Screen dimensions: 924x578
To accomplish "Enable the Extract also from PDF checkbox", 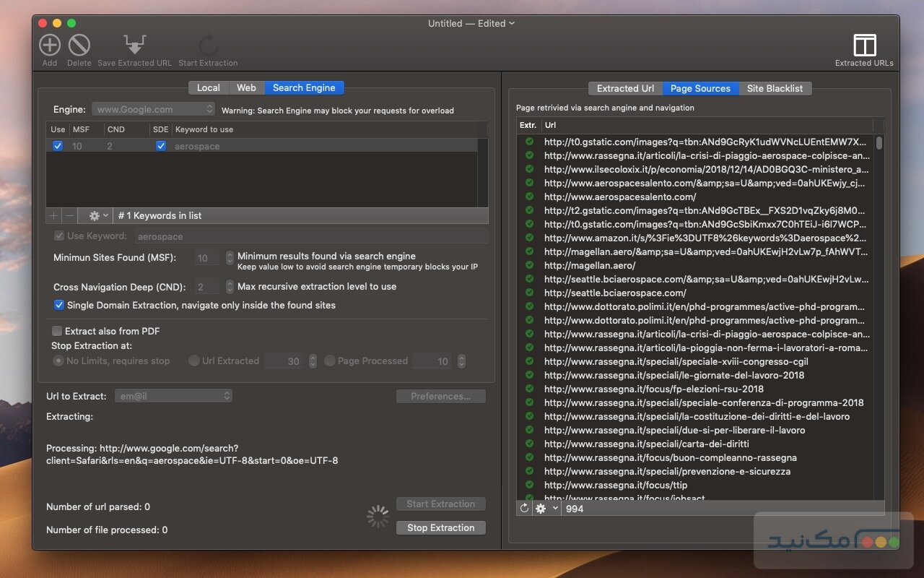I will [x=56, y=331].
